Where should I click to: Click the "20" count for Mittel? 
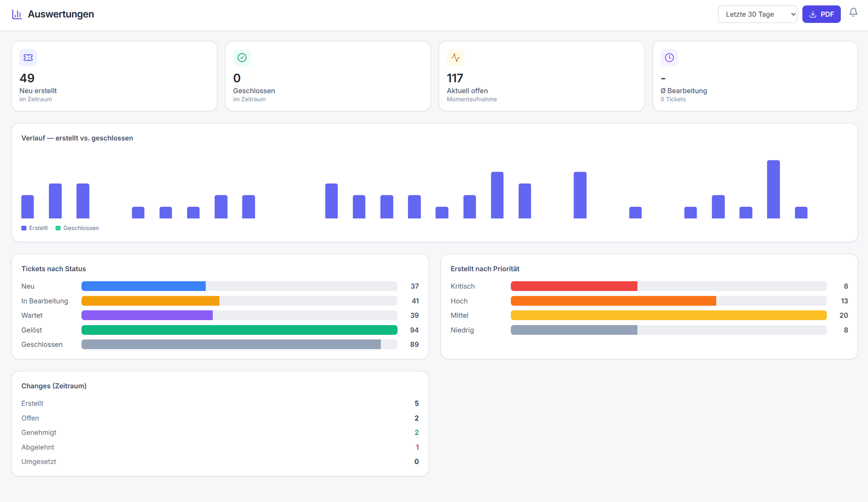[844, 315]
